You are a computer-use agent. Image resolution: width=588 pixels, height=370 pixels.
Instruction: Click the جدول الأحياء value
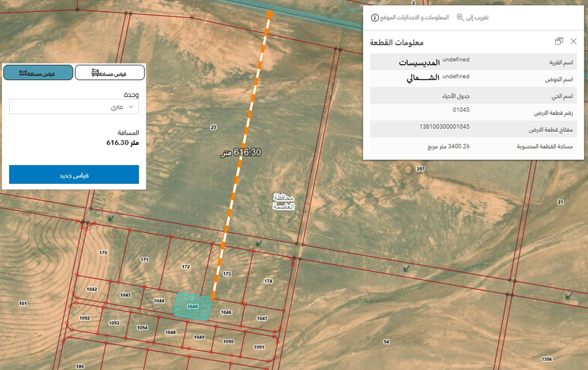click(455, 96)
